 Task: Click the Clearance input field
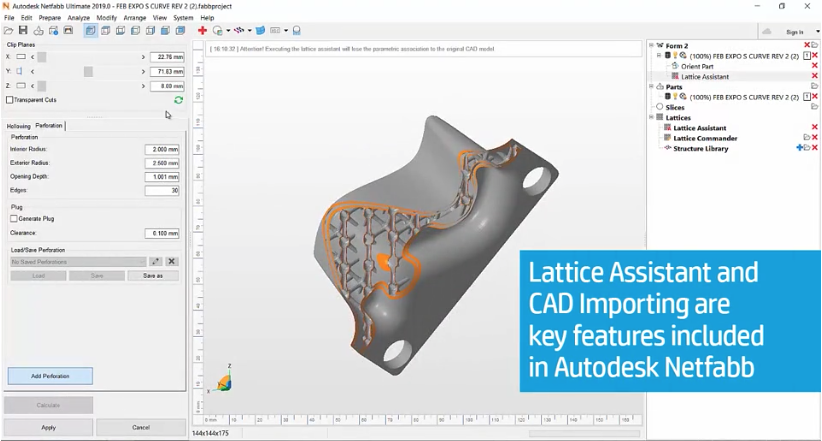coord(162,233)
